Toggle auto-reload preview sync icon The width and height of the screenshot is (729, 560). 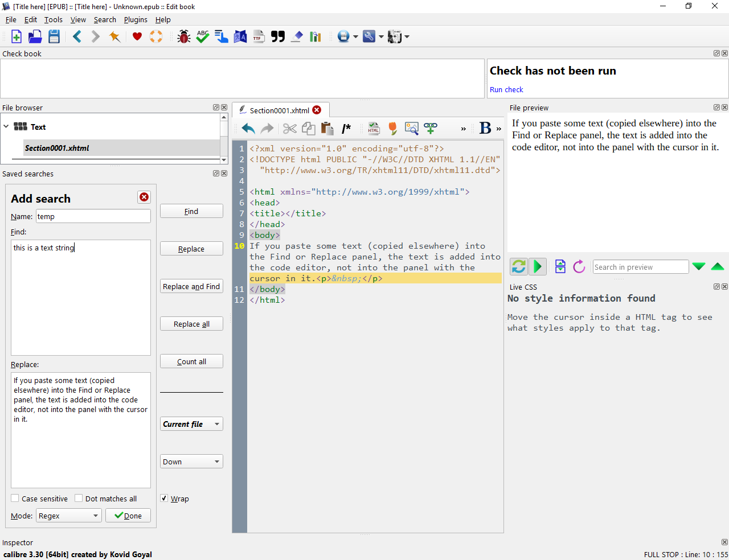point(518,266)
